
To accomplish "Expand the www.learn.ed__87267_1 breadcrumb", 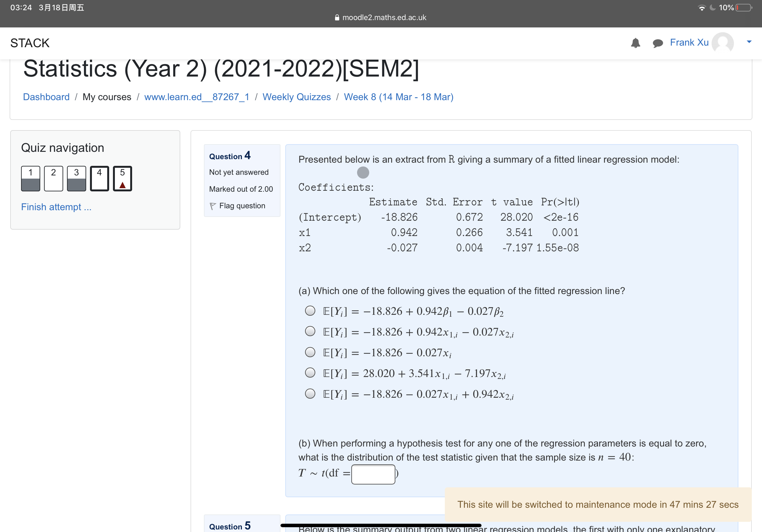I will [197, 97].
